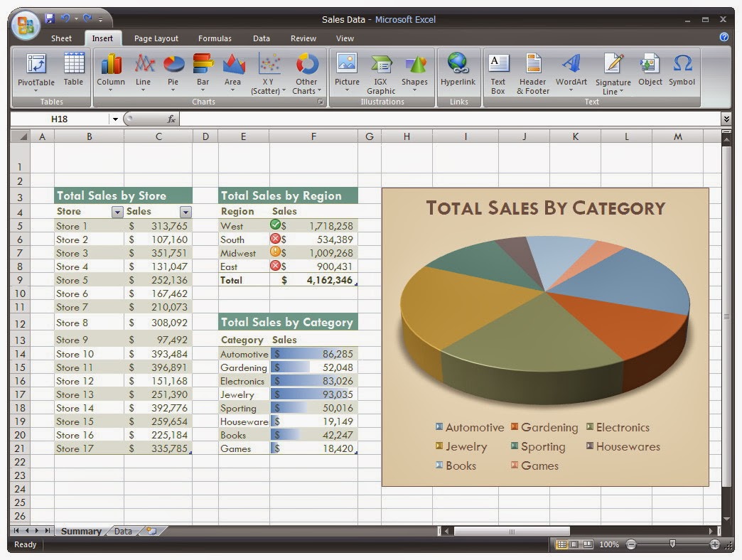Choose the Pie chart type
The width and height of the screenshot is (742, 560).
point(173,72)
